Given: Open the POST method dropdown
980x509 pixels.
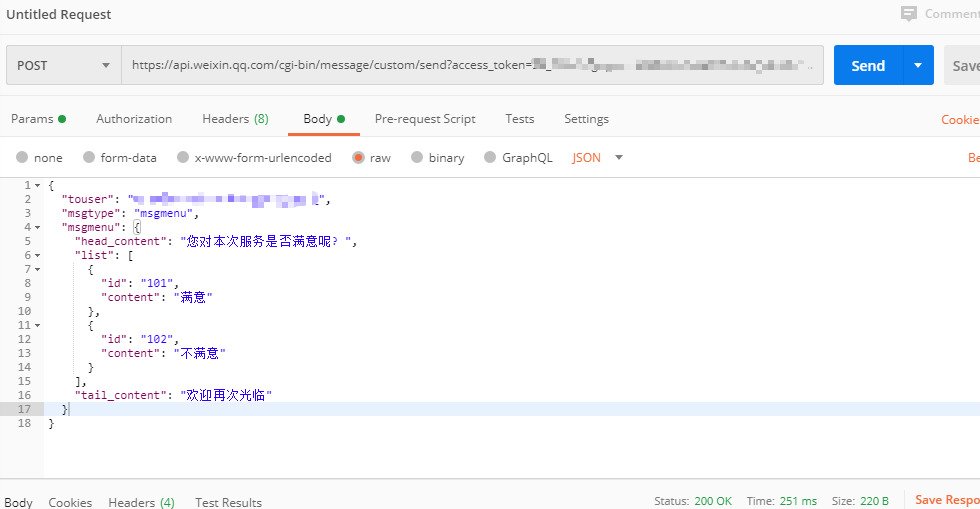Looking at the screenshot, I should tap(64, 65).
